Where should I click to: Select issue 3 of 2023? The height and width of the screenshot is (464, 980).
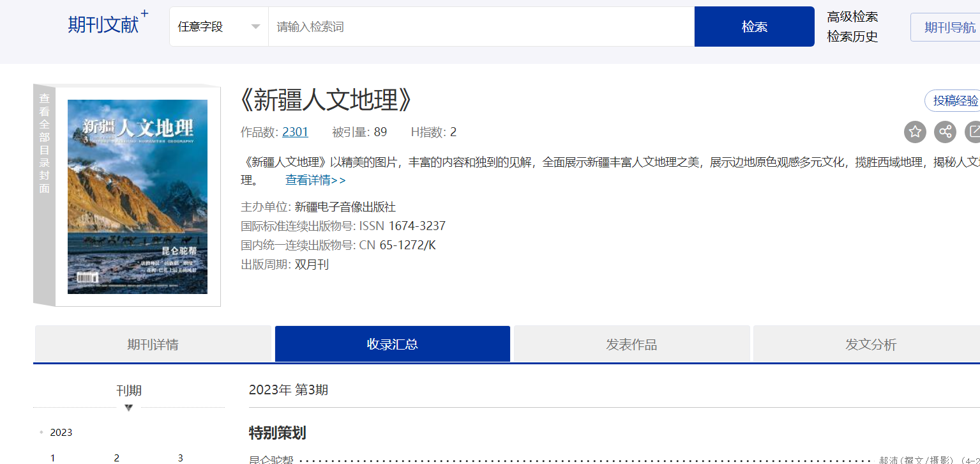point(181,458)
